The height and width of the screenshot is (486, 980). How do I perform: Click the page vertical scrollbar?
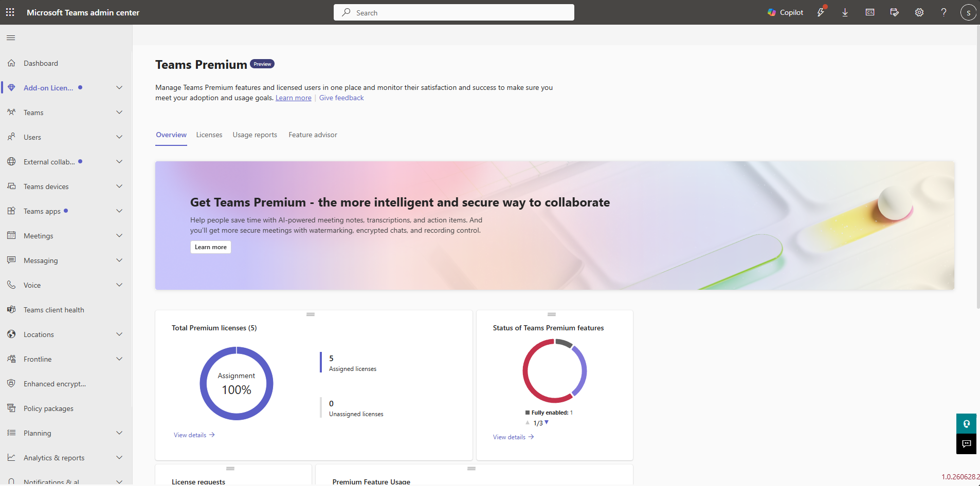click(x=978, y=167)
